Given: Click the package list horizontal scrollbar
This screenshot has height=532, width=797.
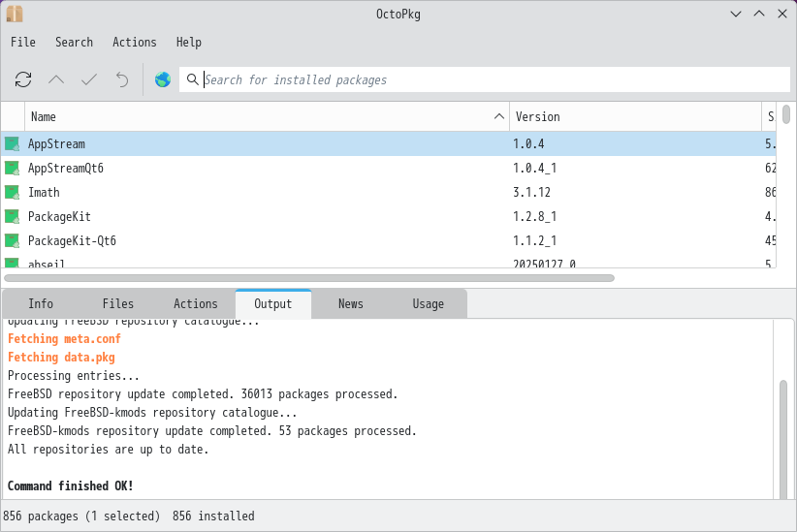Looking at the screenshot, I should tap(308, 277).
